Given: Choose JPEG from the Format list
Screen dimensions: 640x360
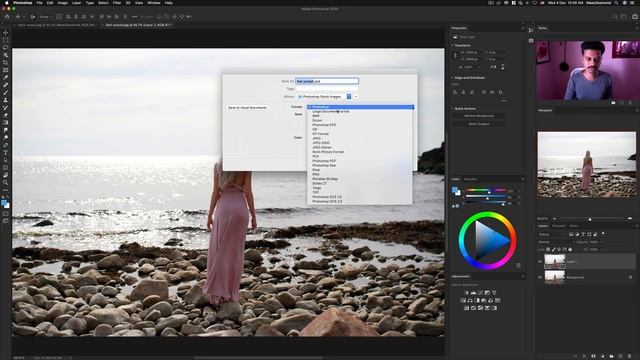Looking at the screenshot, I should (360, 138).
